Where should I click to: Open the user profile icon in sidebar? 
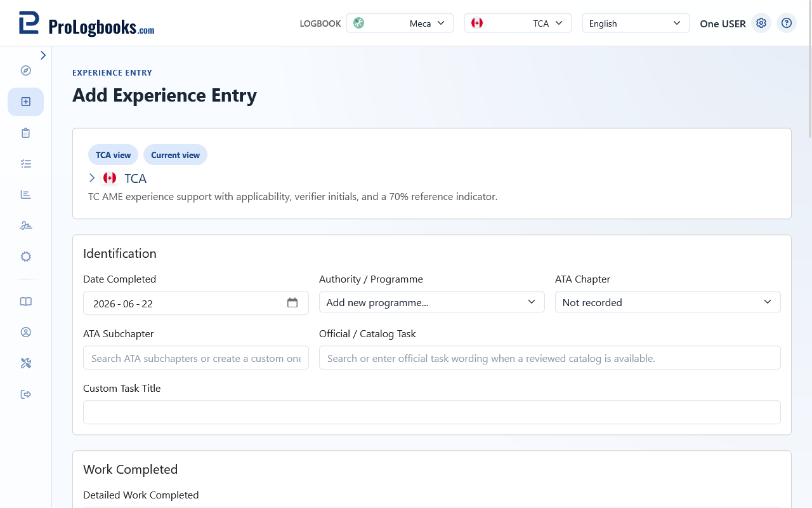tap(26, 332)
